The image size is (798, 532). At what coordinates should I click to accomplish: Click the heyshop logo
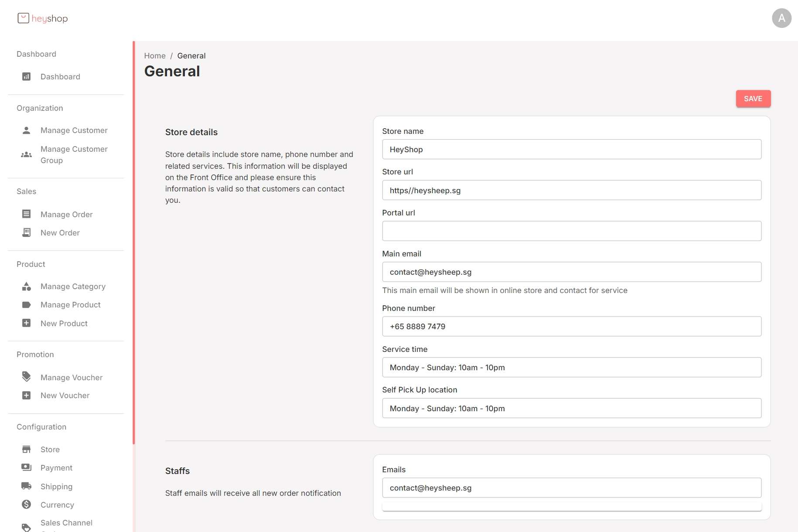(x=43, y=18)
